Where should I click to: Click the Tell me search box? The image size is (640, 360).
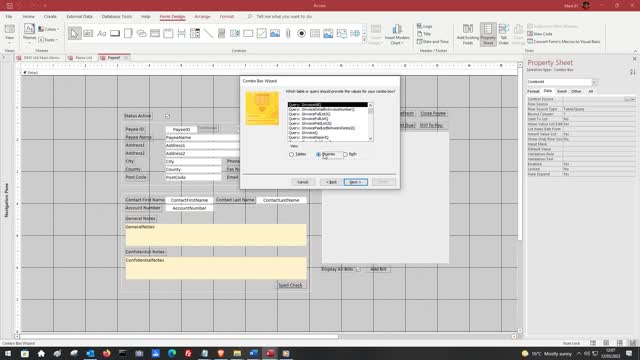tap(284, 17)
